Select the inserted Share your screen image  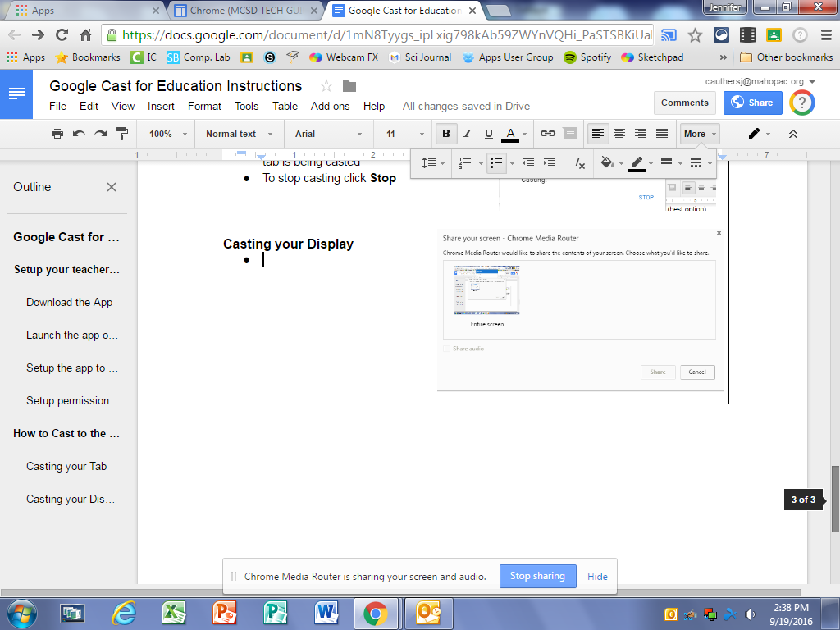click(x=581, y=310)
